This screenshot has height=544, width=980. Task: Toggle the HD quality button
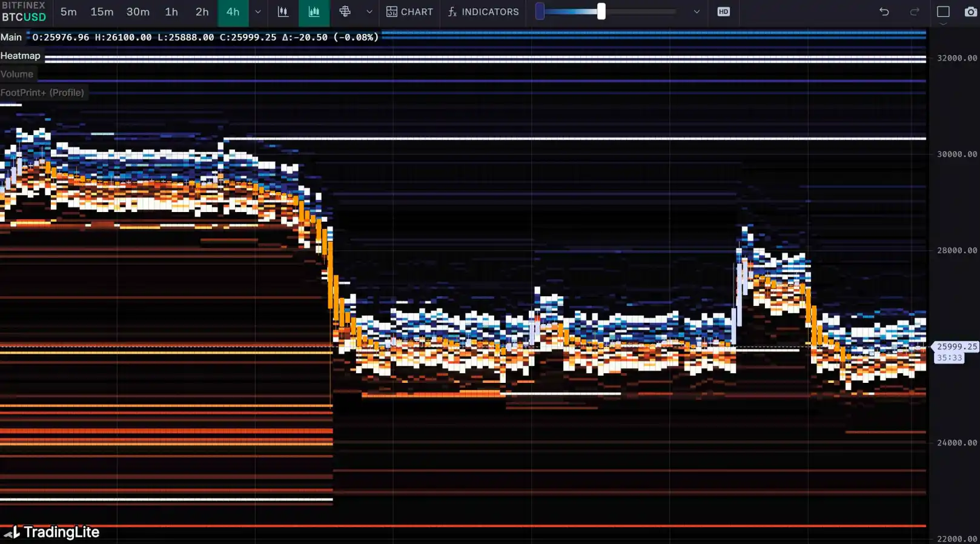tap(723, 12)
